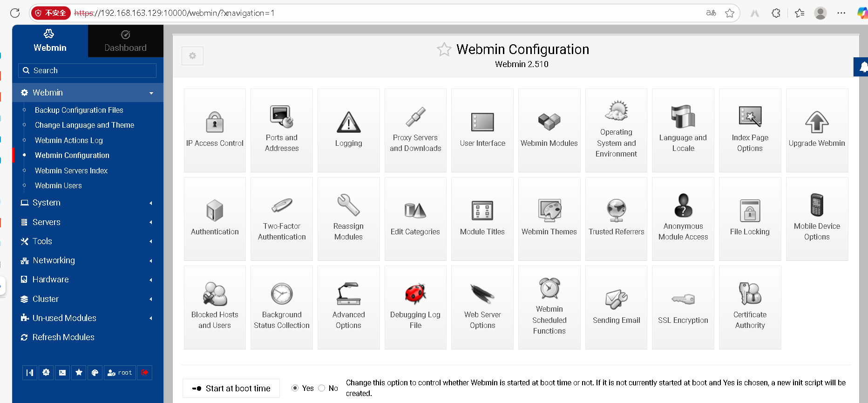Collapse navigation menu toggle icon
Viewport: 868px width, 403px height.
pyautogui.click(x=30, y=373)
